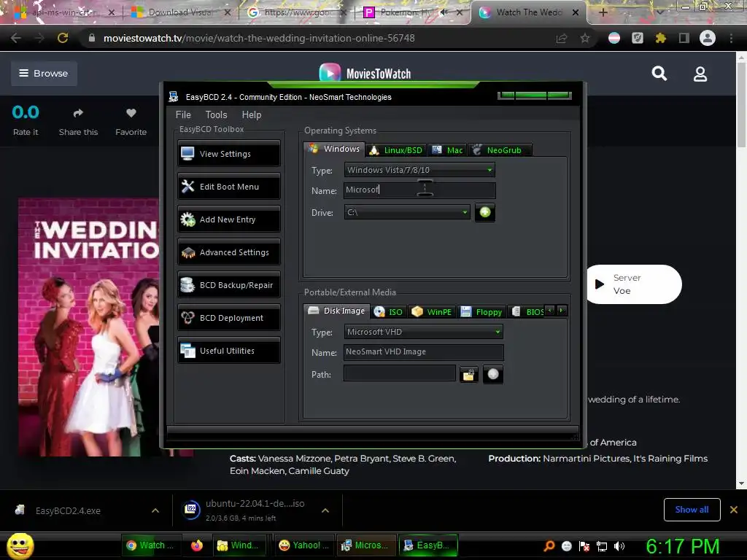Close the downloads bar
The image size is (747, 560).
pyautogui.click(x=734, y=510)
